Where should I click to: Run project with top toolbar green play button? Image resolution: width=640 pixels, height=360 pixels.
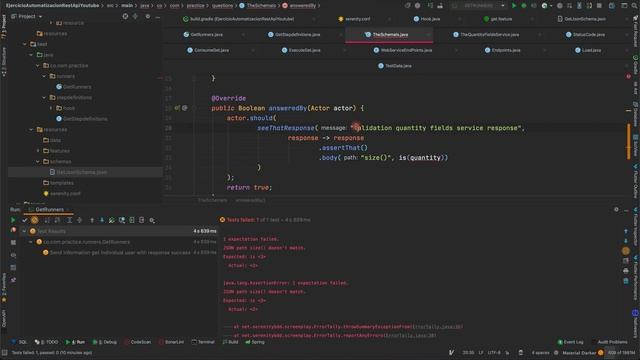(514, 6)
